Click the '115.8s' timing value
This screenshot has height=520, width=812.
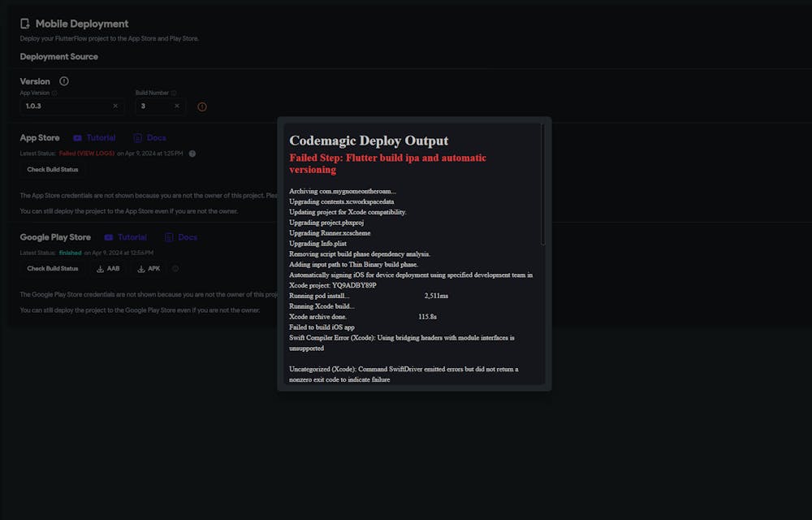pyautogui.click(x=427, y=316)
